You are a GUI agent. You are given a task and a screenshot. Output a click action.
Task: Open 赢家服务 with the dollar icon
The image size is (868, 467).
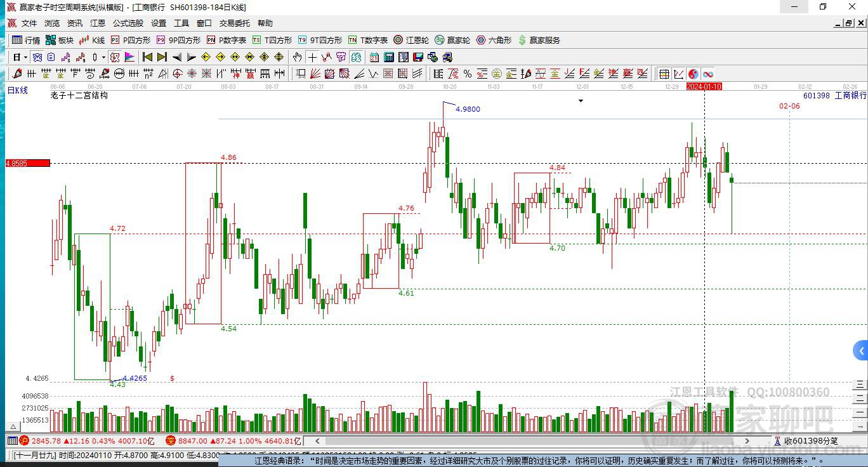click(539, 40)
